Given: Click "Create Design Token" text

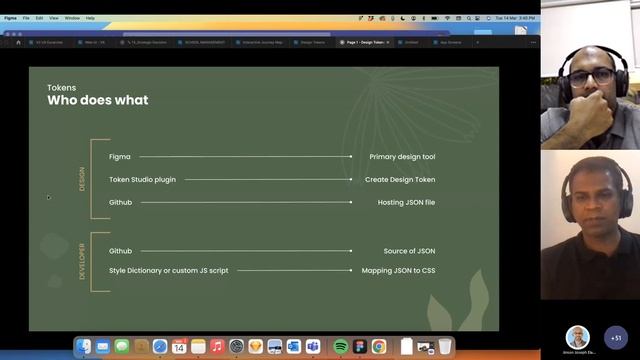Looking at the screenshot, I should pos(400,180).
